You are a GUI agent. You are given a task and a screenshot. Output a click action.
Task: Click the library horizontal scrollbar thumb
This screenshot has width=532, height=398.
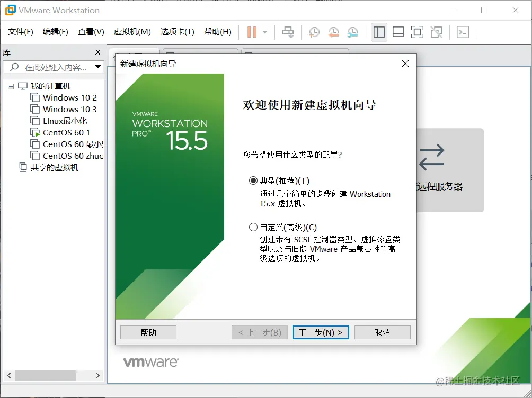pyautogui.click(x=46, y=375)
